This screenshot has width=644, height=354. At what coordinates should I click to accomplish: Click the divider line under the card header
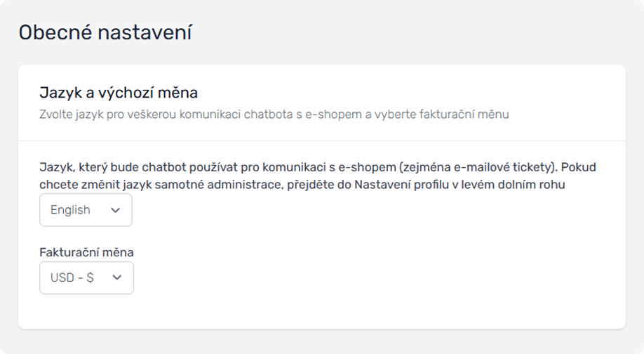pyautogui.click(x=321, y=141)
